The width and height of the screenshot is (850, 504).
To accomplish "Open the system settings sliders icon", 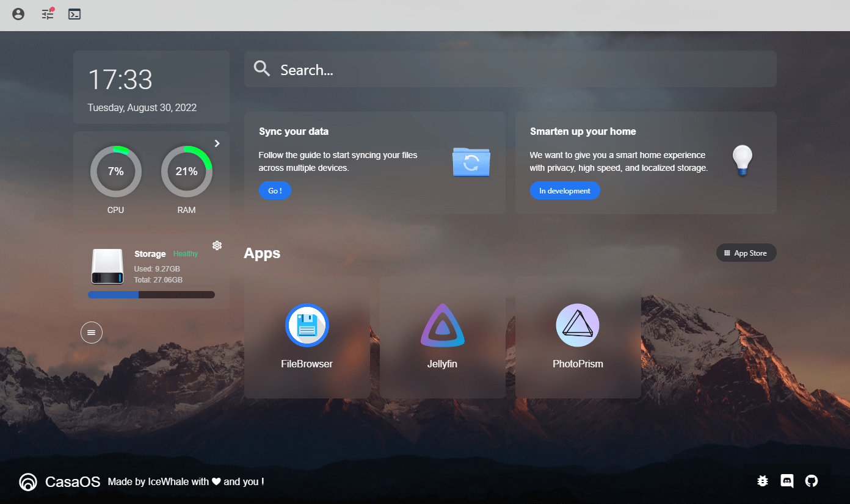I will pos(48,14).
